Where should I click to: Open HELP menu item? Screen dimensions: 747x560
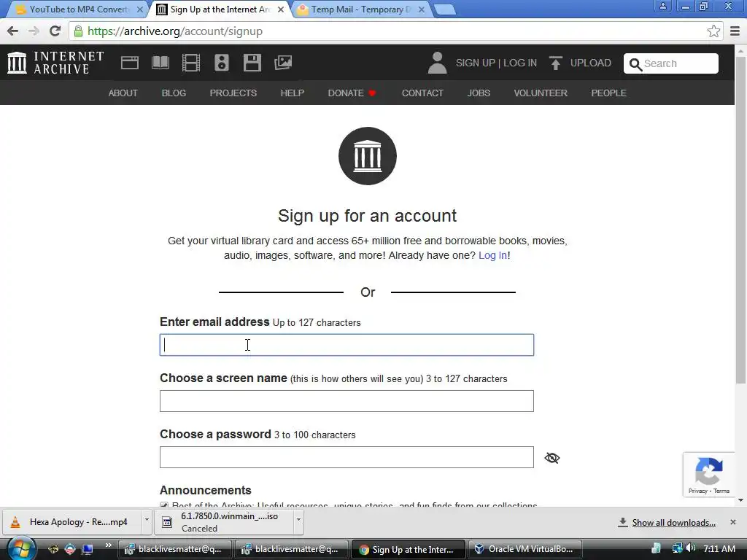[292, 93]
